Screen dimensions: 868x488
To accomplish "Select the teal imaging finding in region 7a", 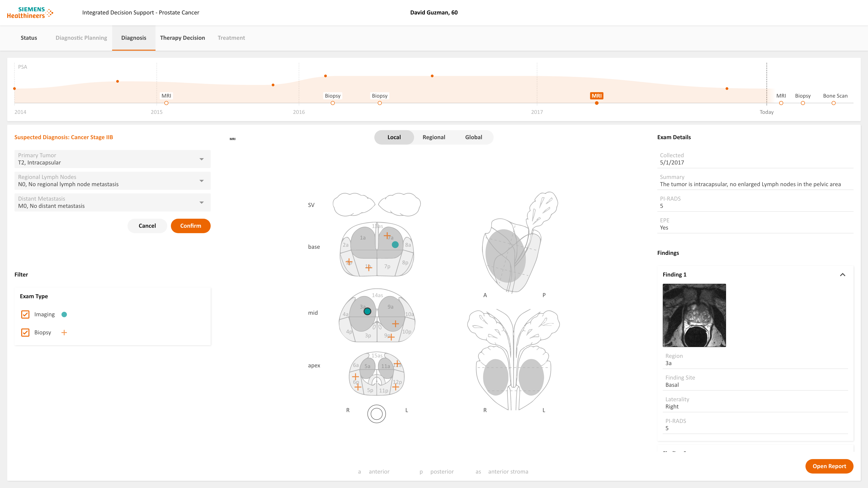I will [x=395, y=245].
